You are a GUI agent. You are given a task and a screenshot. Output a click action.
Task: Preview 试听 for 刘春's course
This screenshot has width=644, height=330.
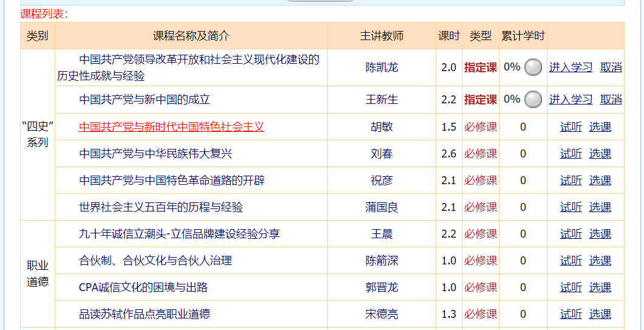click(571, 154)
